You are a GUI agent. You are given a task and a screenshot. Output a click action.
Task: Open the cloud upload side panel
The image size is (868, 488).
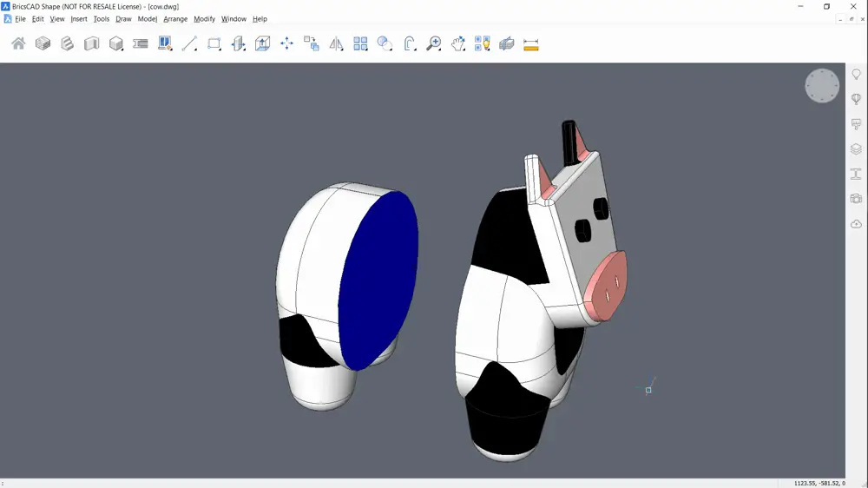point(857,224)
